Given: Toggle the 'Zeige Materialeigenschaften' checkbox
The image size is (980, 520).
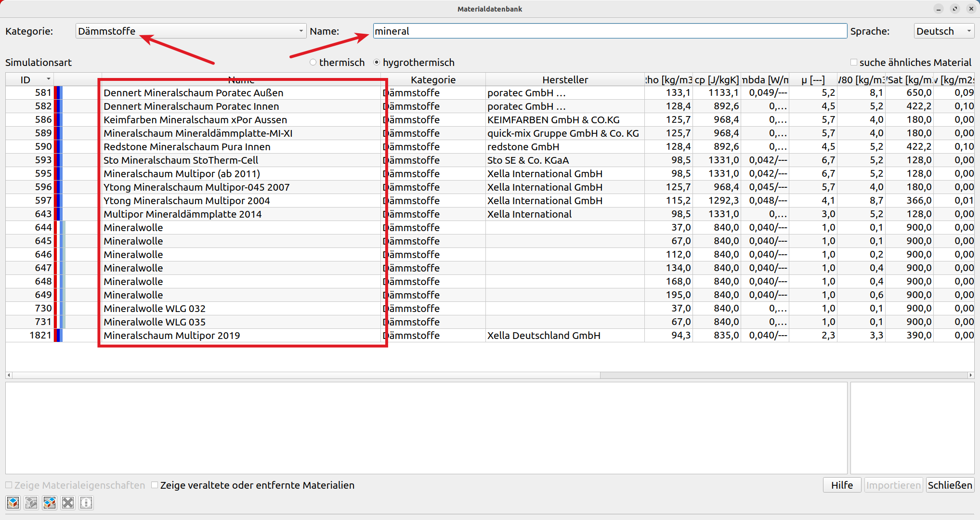Looking at the screenshot, I should point(9,485).
